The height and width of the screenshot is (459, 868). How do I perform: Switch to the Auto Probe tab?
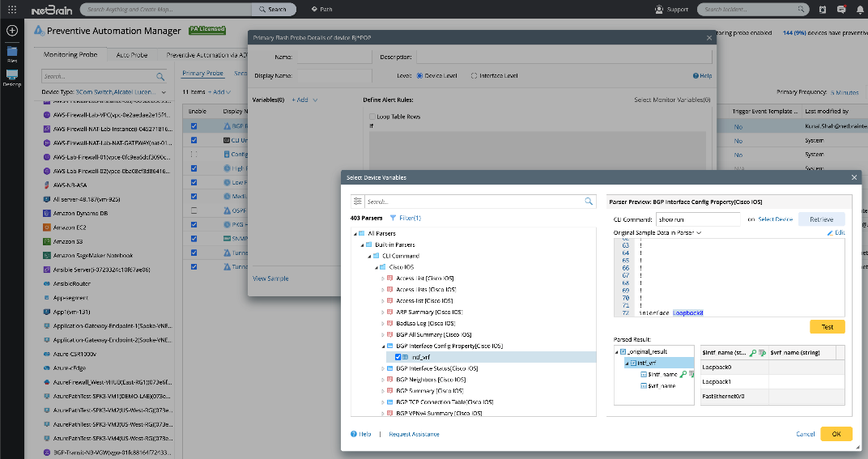[132, 55]
